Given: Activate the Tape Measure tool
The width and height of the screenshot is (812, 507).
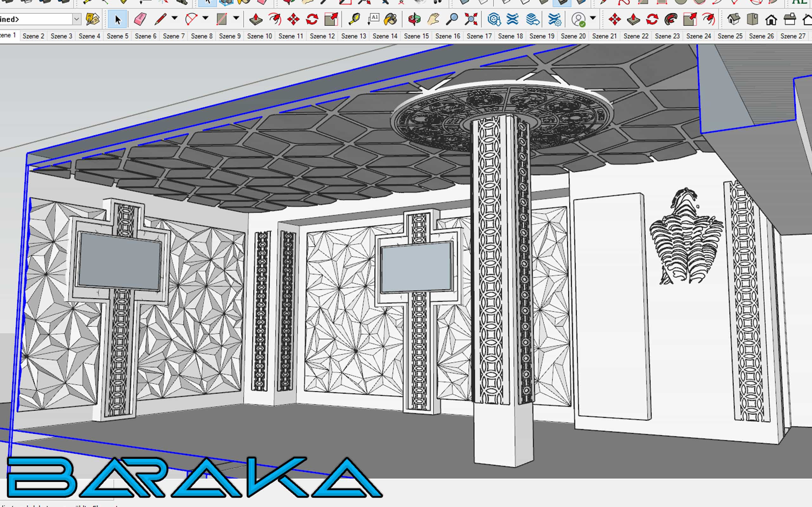Looking at the screenshot, I should [354, 19].
